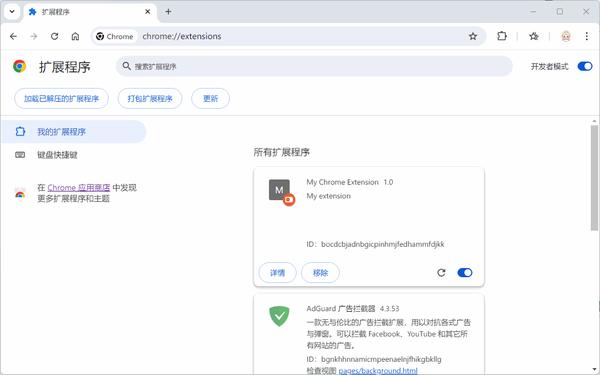The height and width of the screenshot is (375, 600).
Task: Click the AdGuard green shield icon
Action: [279, 316]
